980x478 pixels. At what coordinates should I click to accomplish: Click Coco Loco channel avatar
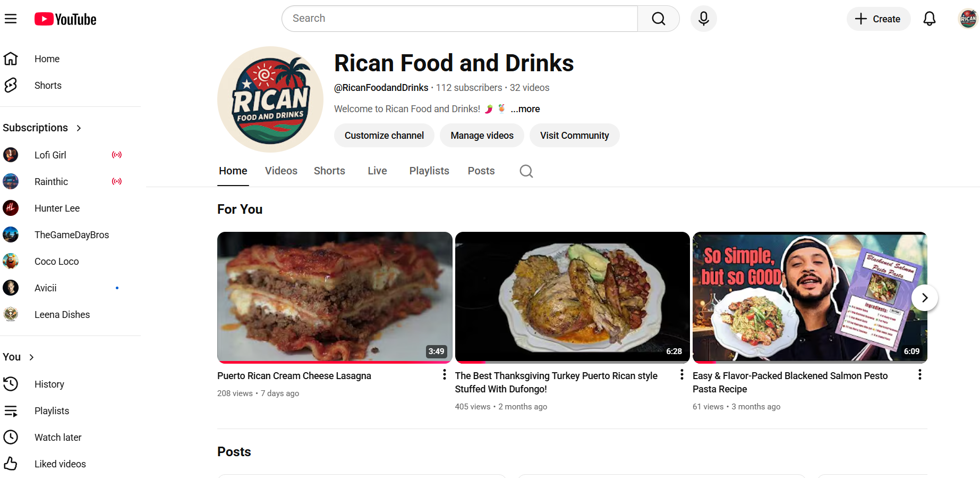pos(11,261)
